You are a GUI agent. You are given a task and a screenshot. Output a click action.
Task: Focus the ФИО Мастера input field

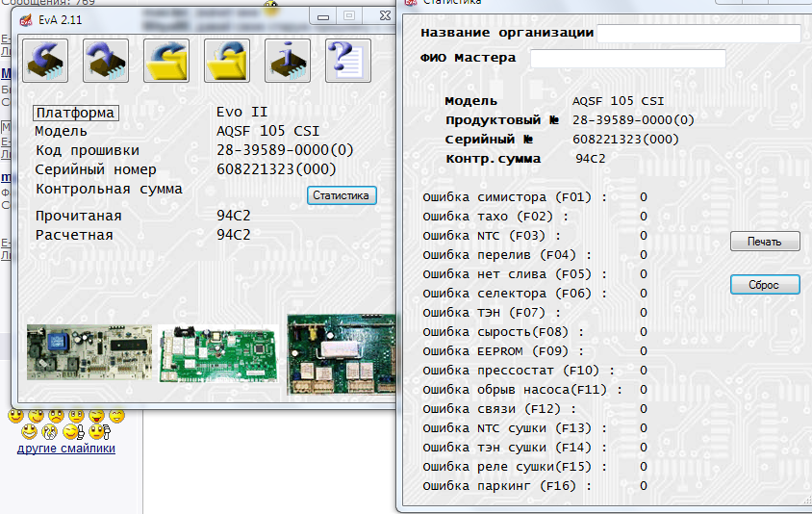coord(627,59)
